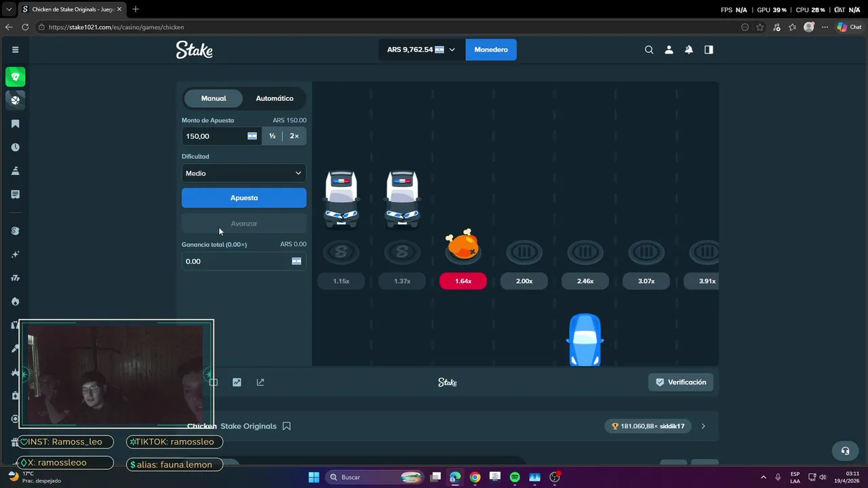
Task: Reload the page in browser
Action: 25,27
